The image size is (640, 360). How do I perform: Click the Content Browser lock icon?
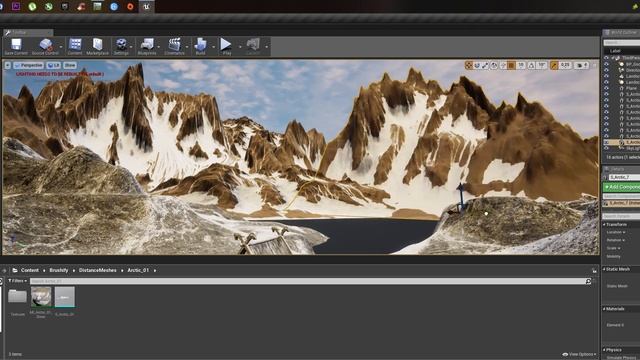(x=594, y=270)
